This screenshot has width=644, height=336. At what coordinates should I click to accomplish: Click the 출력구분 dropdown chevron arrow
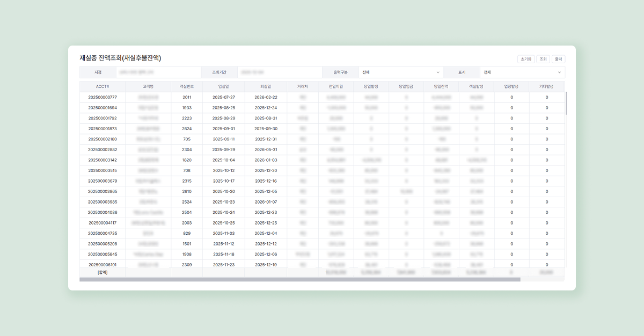tap(438, 72)
